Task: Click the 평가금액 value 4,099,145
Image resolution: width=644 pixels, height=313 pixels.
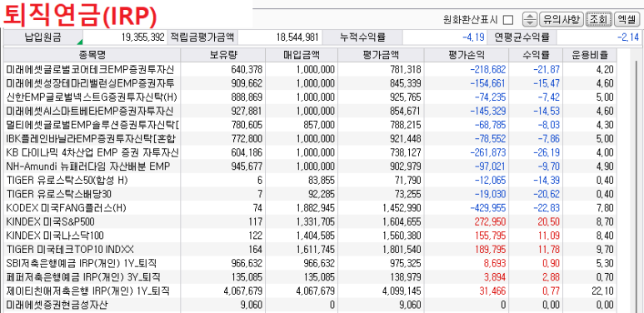Action: [401, 291]
